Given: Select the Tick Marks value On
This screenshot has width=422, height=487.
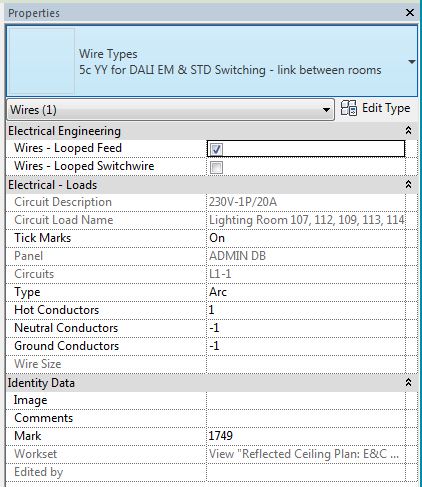Looking at the screenshot, I should [x=306, y=238].
